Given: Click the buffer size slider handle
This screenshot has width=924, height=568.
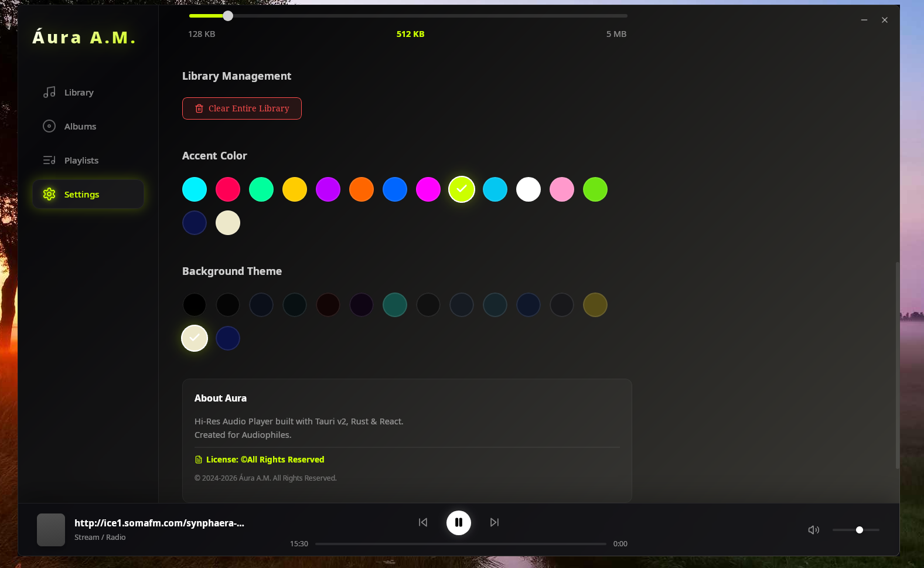Looking at the screenshot, I should coord(228,16).
